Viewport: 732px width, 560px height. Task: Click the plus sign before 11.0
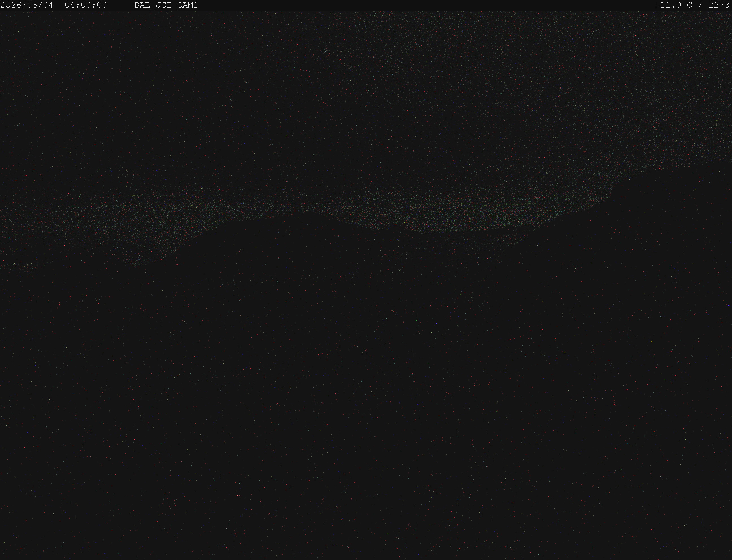(x=657, y=5)
